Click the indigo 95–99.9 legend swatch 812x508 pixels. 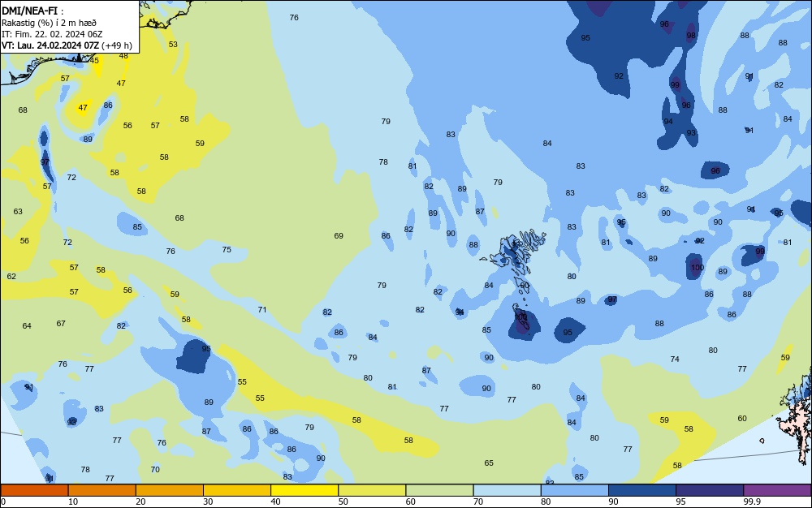(710, 490)
